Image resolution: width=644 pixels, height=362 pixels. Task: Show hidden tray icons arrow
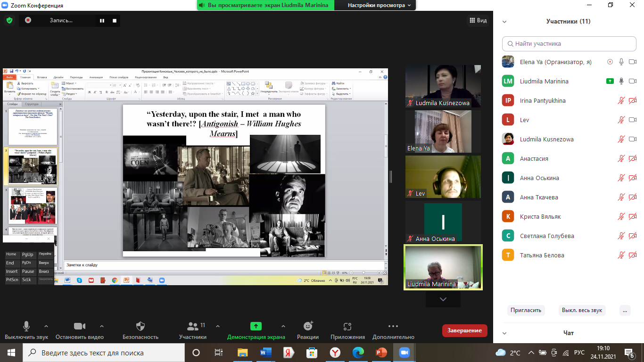click(531, 353)
